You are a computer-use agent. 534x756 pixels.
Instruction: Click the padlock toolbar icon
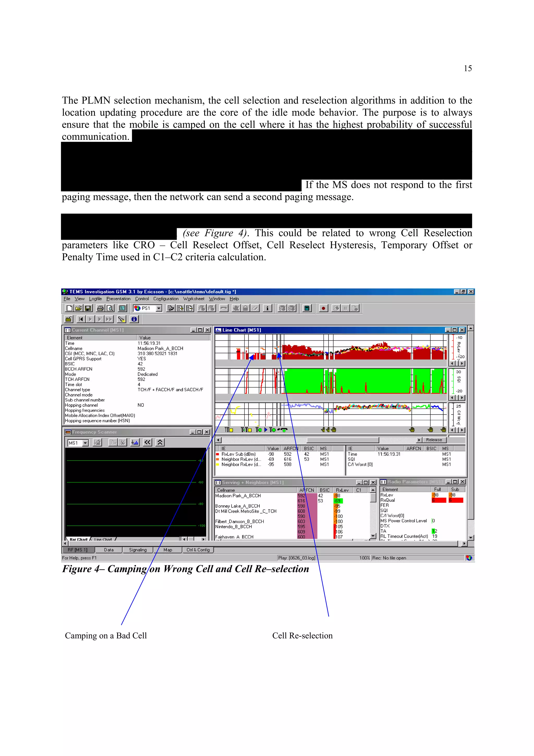point(245,308)
